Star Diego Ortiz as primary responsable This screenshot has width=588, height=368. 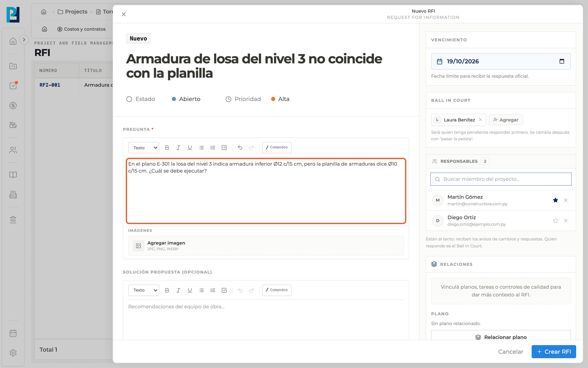pos(556,221)
